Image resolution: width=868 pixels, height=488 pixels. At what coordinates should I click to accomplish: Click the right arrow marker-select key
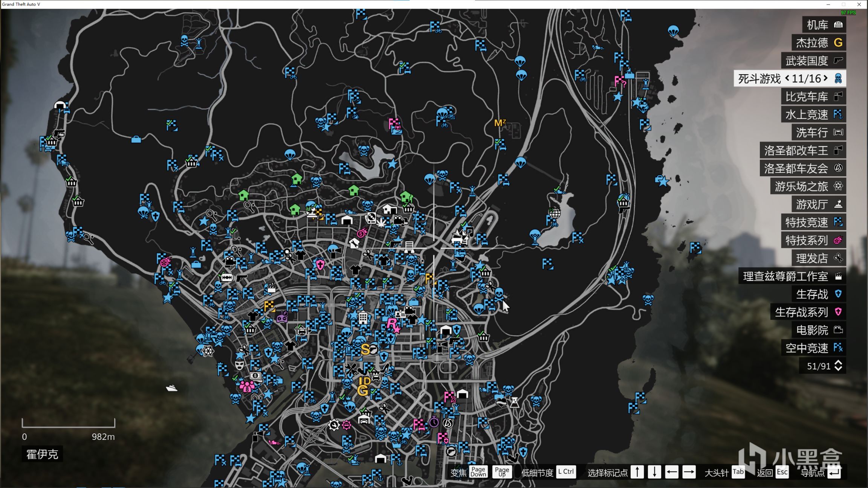coord(689,472)
